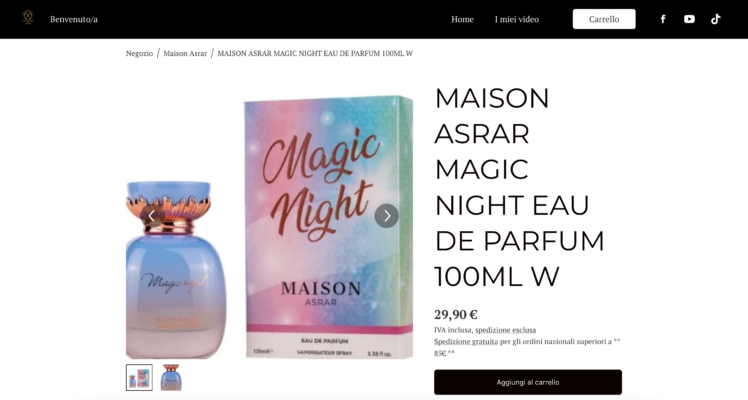Click the Magic Night box image
This screenshot has height=400, width=748.
329,227
